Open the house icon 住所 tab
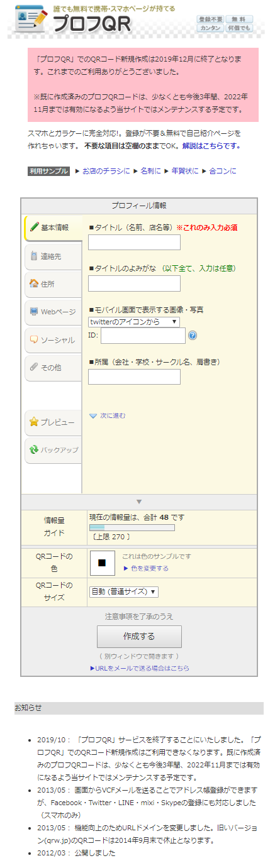This screenshot has width=275, height=868. tap(53, 284)
